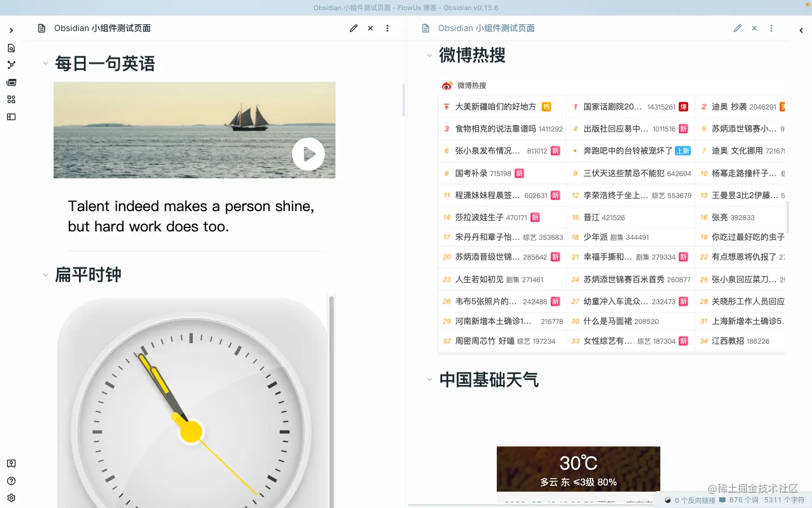The image size is (812, 508).
Task: Open 迪奥 抄袭 hot search entry
Action: [x=729, y=107]
